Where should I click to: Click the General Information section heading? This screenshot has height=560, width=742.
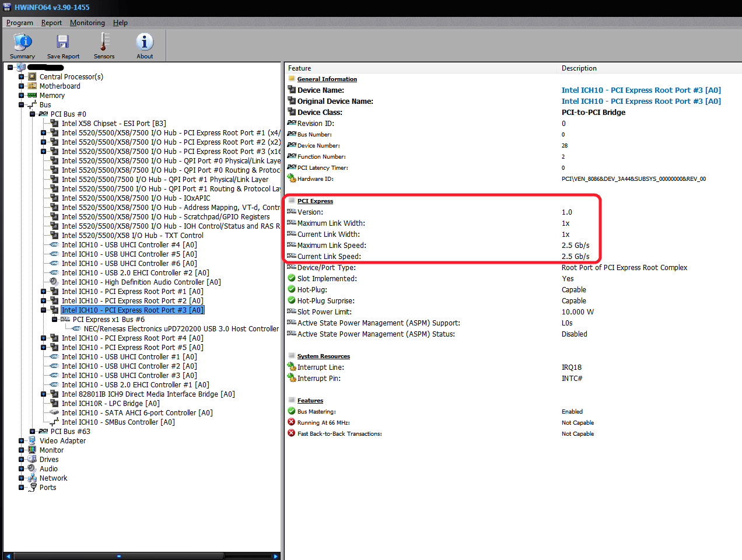coord(327,79)
